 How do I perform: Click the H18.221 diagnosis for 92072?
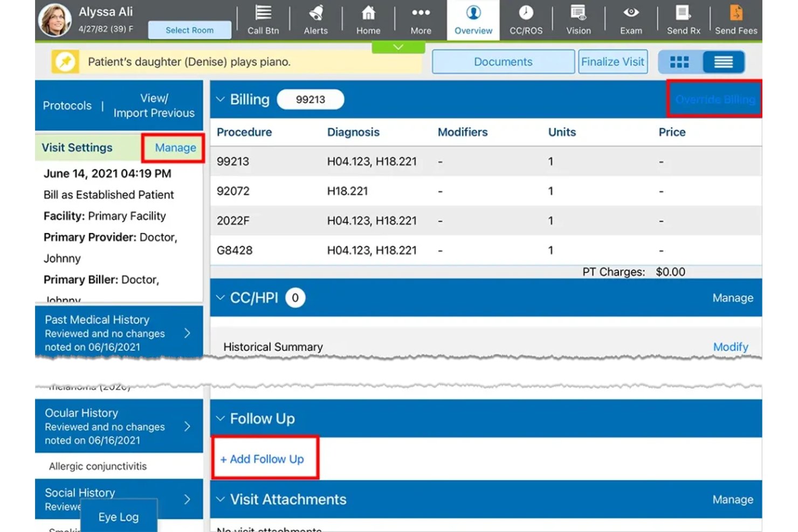point(347,191)
